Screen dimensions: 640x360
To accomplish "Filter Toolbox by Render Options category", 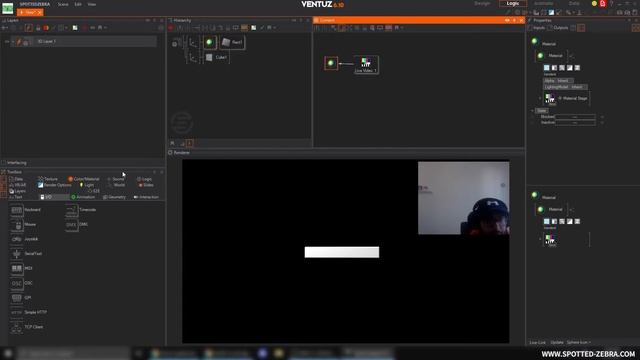I will click(x=55, y=185).
